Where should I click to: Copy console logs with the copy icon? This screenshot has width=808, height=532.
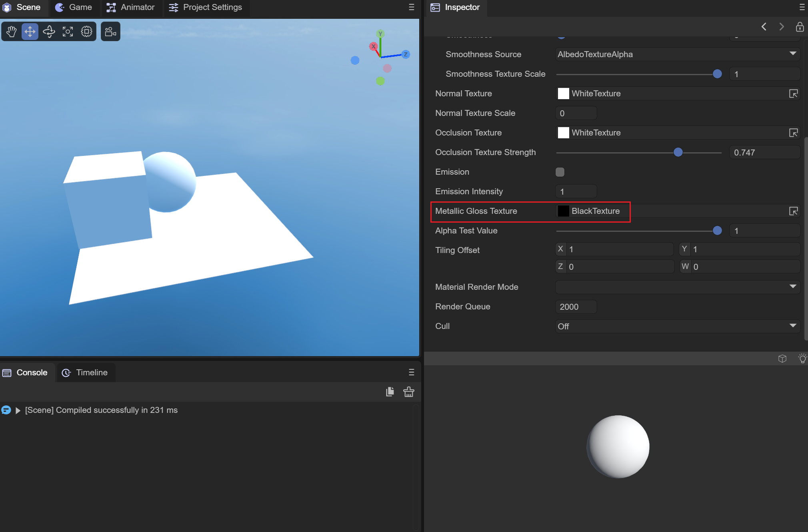390,392
